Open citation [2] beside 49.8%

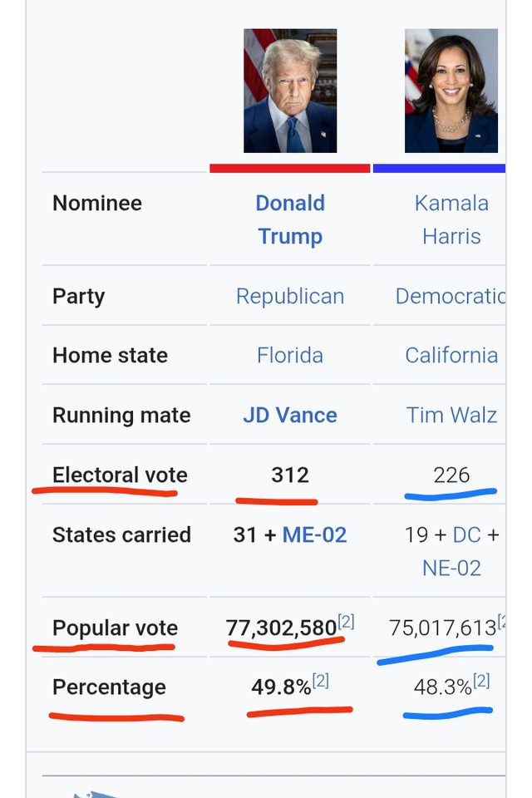point(320,681)
